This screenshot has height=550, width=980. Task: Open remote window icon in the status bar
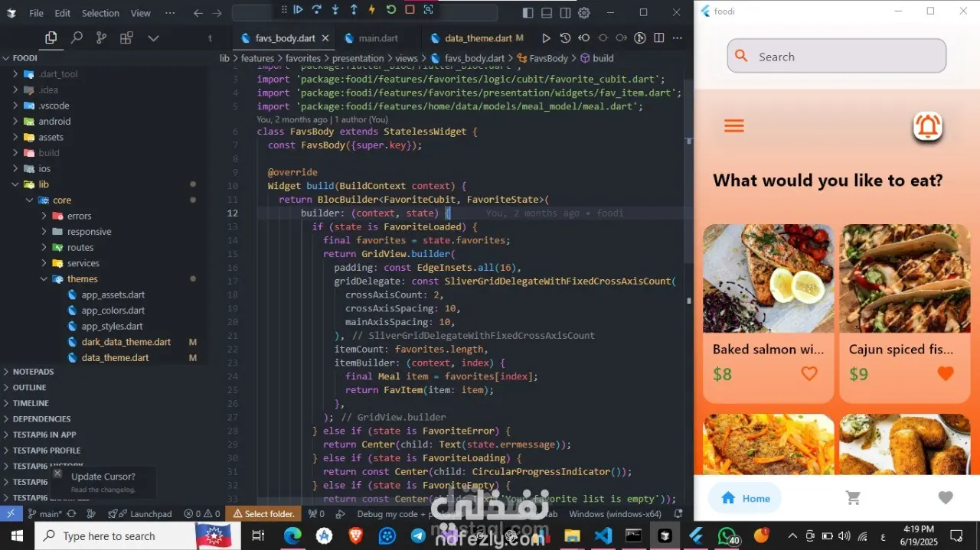pos(11,514)
